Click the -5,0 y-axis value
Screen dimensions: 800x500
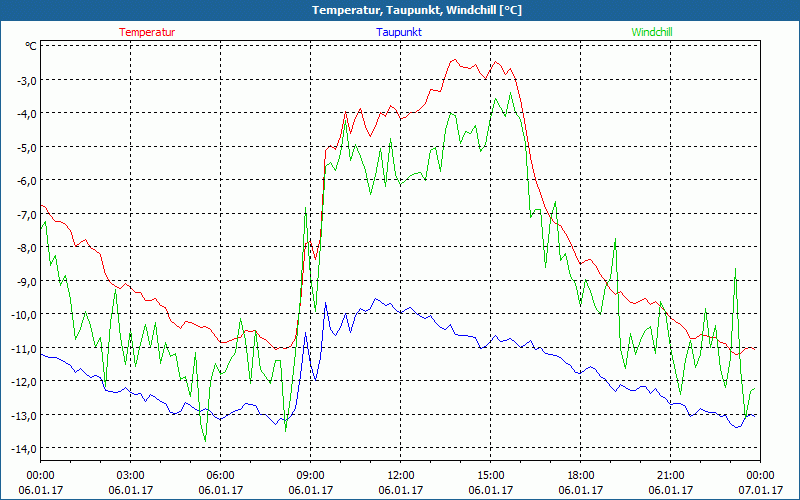coord(26,147)
